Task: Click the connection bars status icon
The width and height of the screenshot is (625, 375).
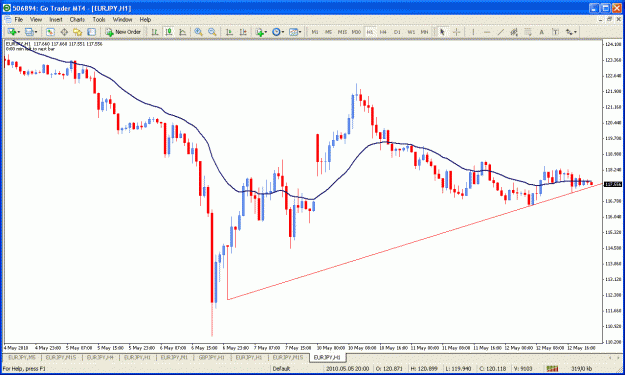Action: (x=552, y=369)
